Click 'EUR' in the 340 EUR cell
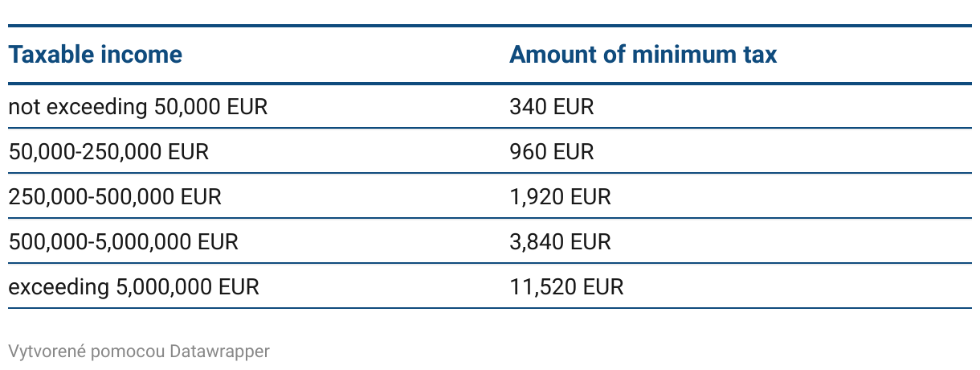 click(x=574, y=106)
